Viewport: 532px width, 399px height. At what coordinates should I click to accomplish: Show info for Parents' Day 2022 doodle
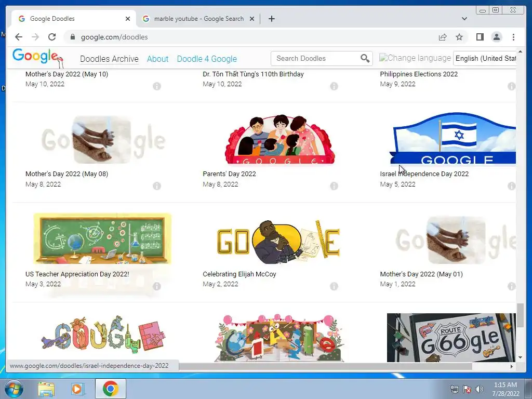tap(334, 186)
